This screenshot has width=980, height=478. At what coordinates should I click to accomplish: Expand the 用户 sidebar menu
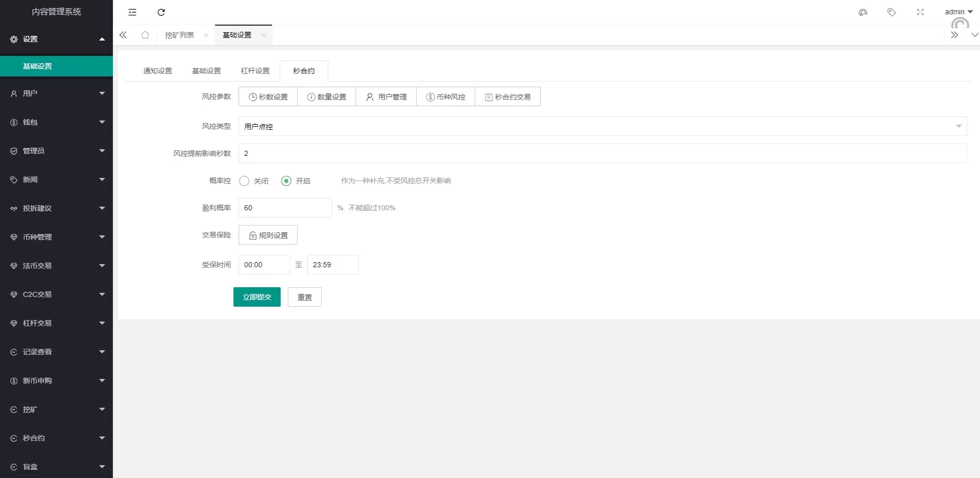pos(56,93)
